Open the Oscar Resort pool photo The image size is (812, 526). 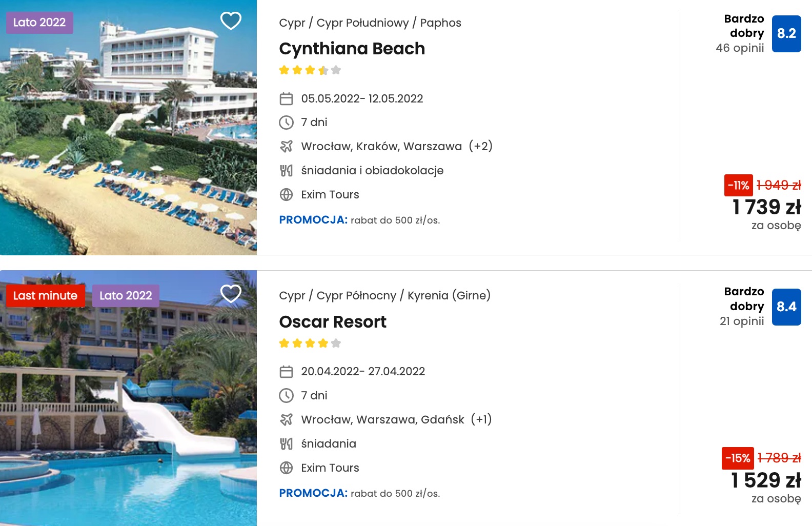[128, 398]
